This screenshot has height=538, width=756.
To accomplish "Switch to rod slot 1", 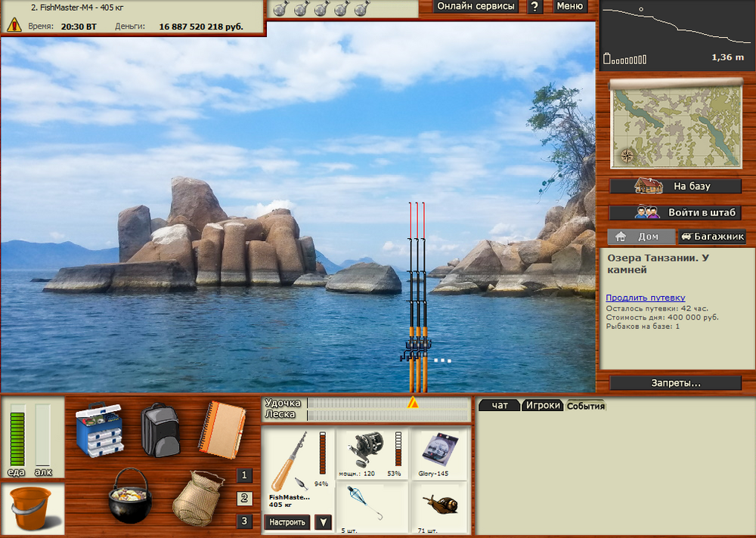I will 244,475.
